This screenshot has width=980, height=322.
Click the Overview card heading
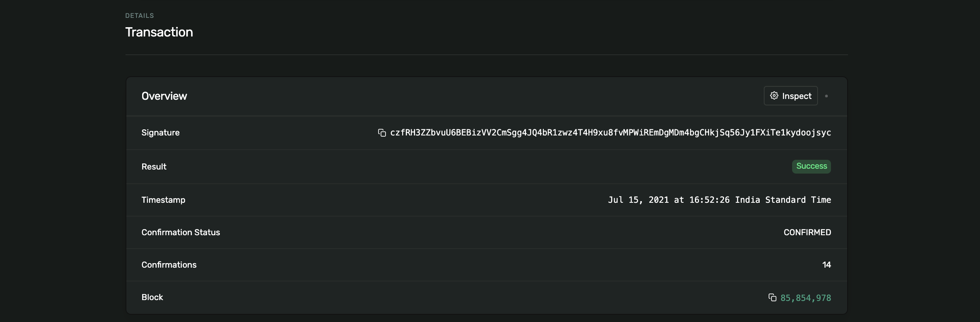click(164, 96)
